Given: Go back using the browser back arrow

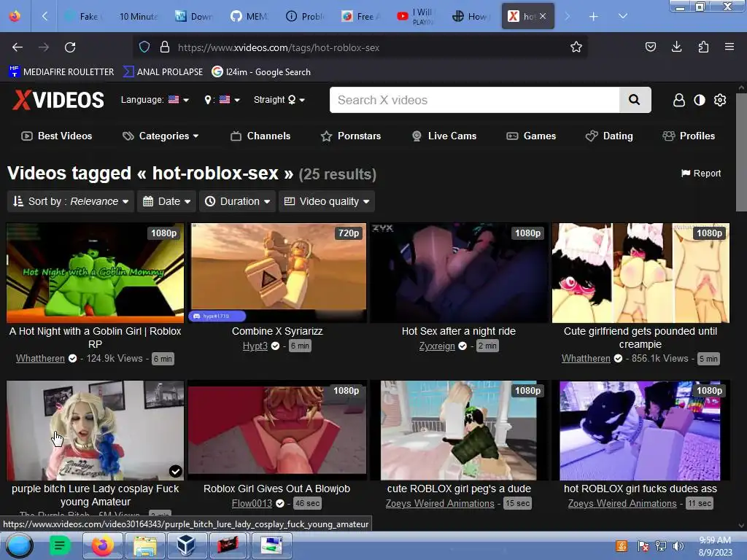Looking at the screenshot, I should click(18, 47).
